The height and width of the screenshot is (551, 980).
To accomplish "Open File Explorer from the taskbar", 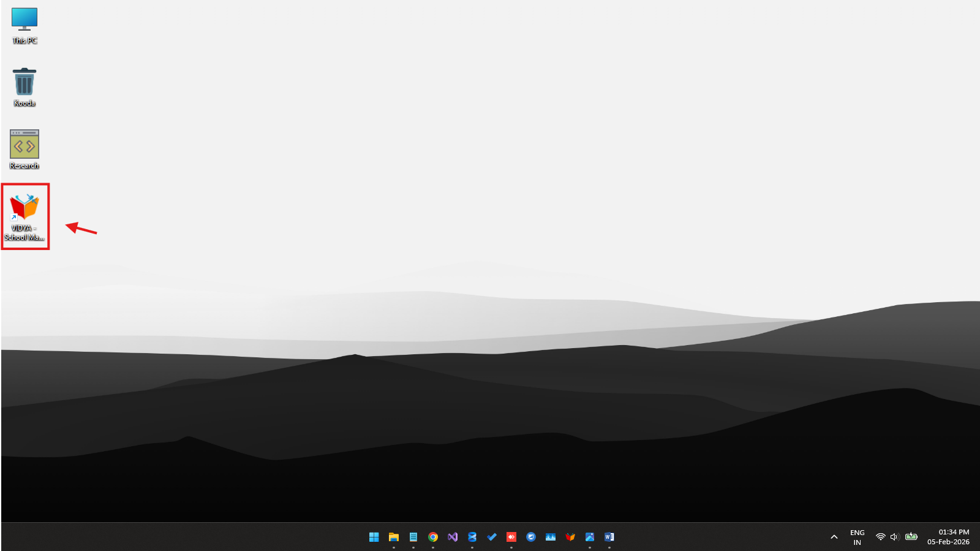I will pyautogui.click(x=394, y=537).
